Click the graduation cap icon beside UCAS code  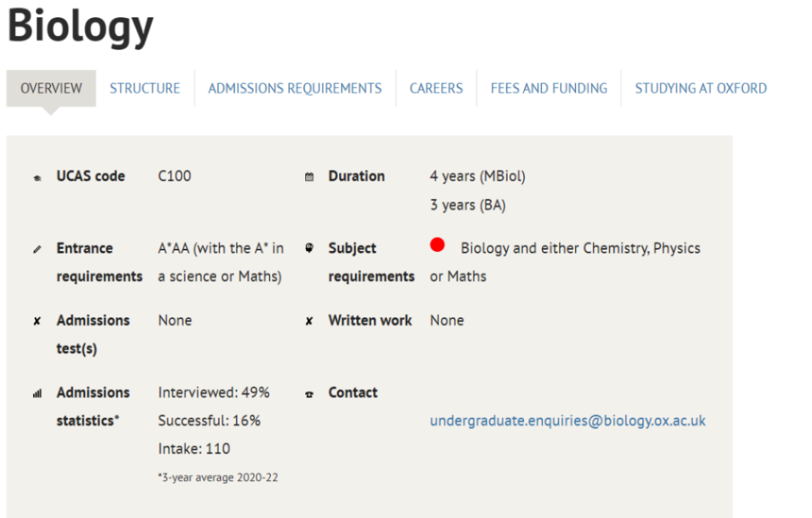(x=38, y=177)
